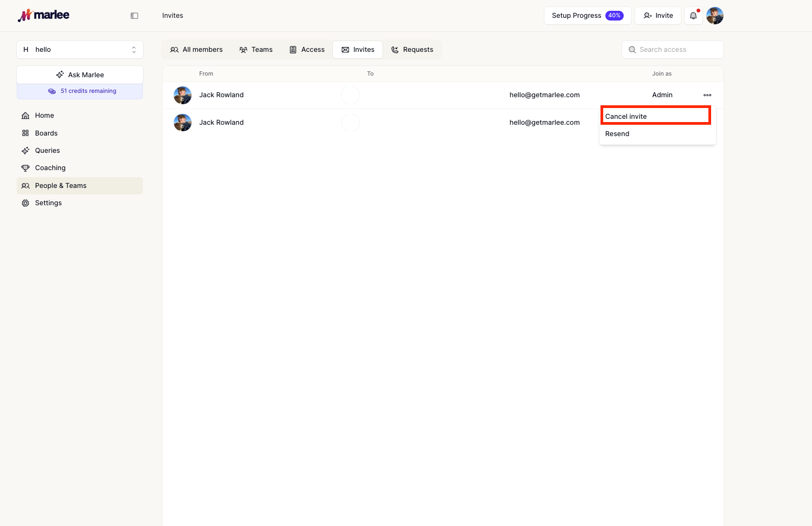Click the phone icon on Requests tab
Screen dimensions: 812x526
pyautogui.click(x=395, y=50)
